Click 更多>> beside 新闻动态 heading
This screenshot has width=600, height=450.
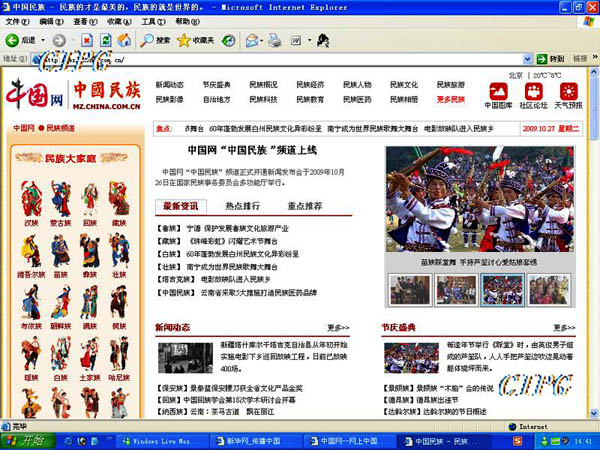[338, 328]
